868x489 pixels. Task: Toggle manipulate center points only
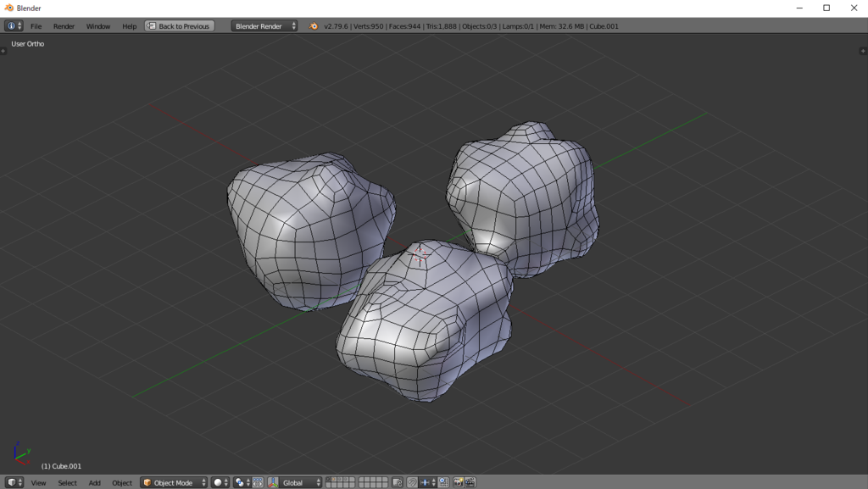tap(258, 482)
